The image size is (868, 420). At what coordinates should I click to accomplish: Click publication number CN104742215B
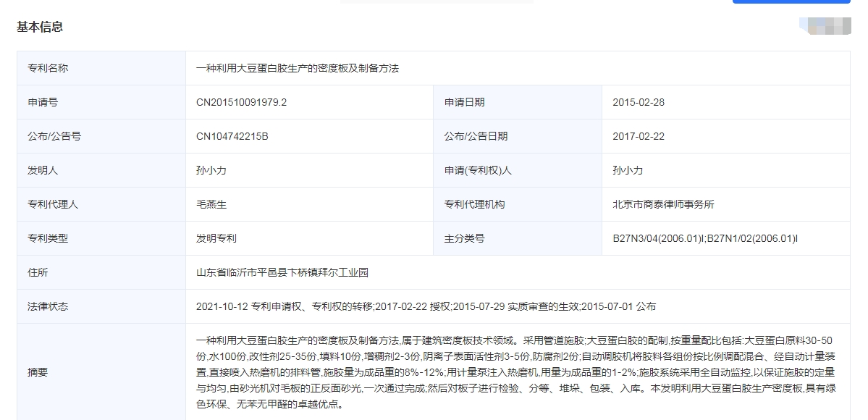click(x=232, y=136)
